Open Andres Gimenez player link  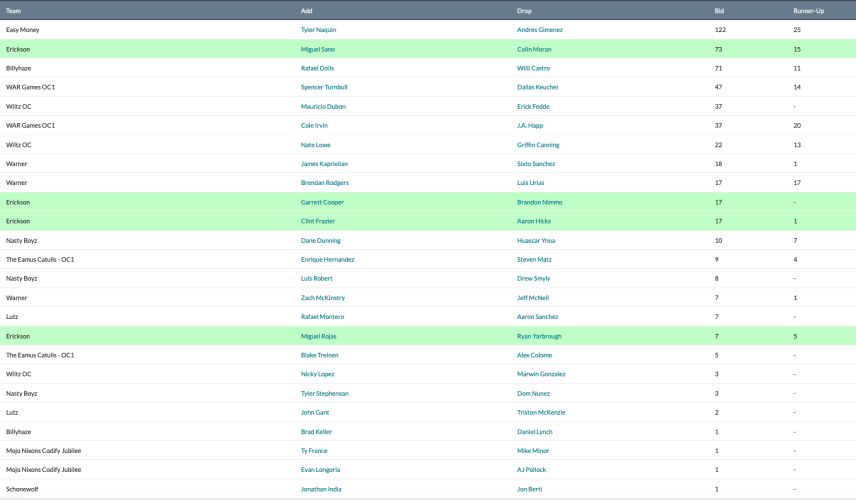[x=539, y=30]
